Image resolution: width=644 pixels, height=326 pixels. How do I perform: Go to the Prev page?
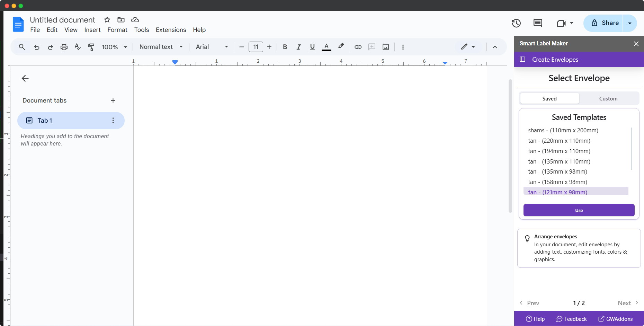529,303
